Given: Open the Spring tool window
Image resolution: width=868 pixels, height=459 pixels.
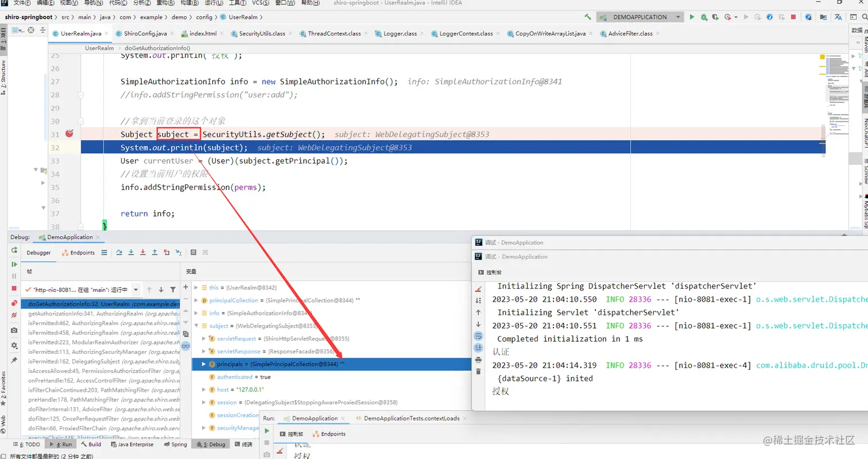Looking at the screenshot, I should [175, 444].
